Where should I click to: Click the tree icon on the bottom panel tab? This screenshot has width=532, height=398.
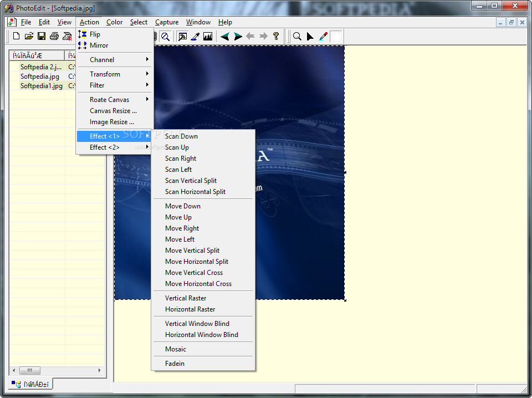[x=16, y=384]
